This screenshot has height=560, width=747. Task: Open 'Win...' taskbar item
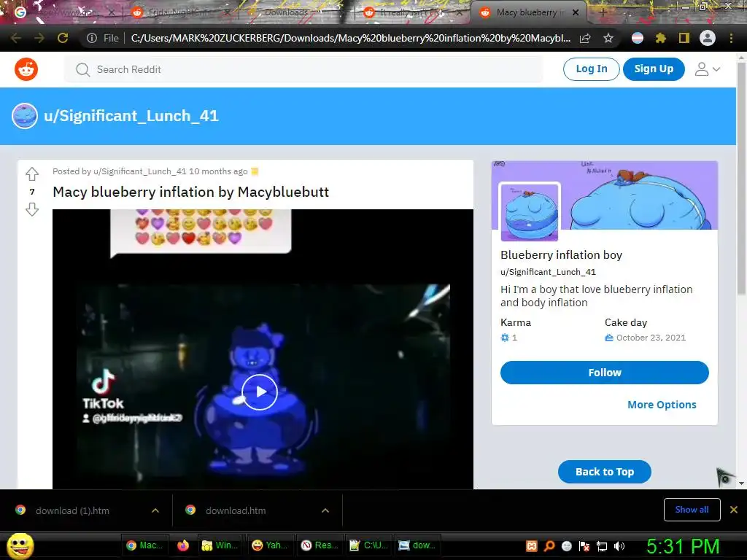click(221, 545)
